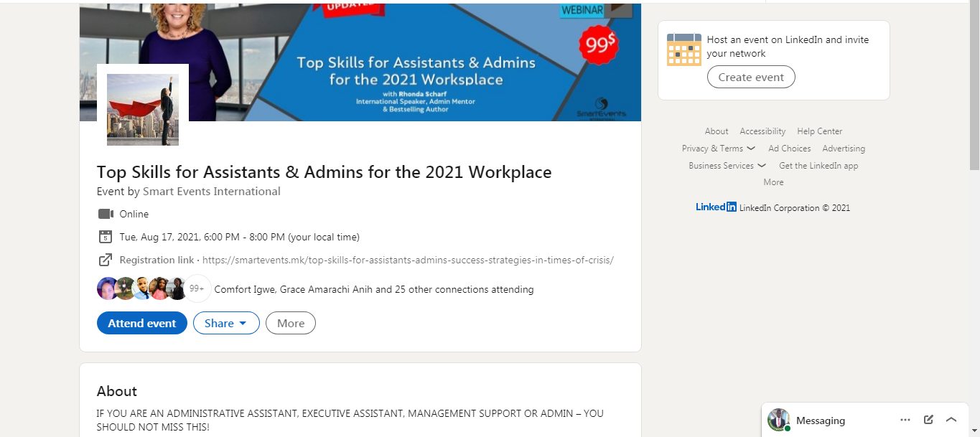Expand the Messaging panel chevron

[951, 420]
